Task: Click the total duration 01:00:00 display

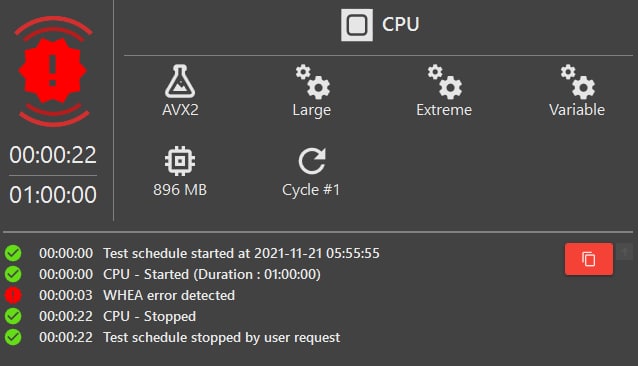Action: (53, 195)
